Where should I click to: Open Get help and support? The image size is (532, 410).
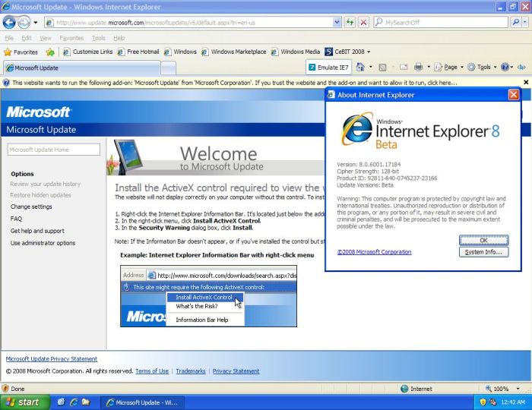coord(37,231)
